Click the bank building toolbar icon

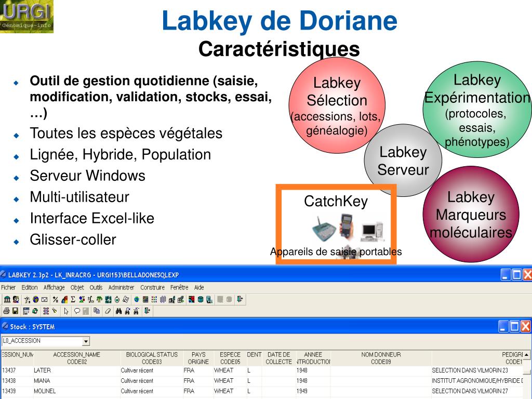click(7, 300)
